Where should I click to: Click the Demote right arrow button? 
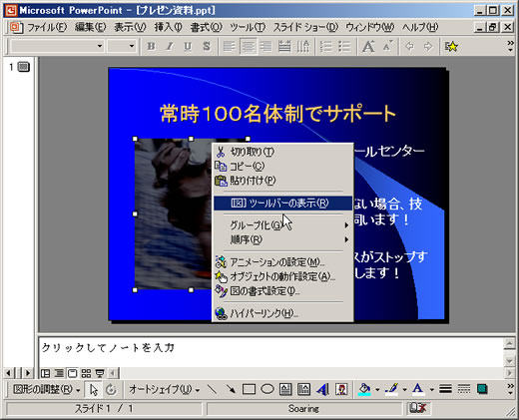click(428, 46)
